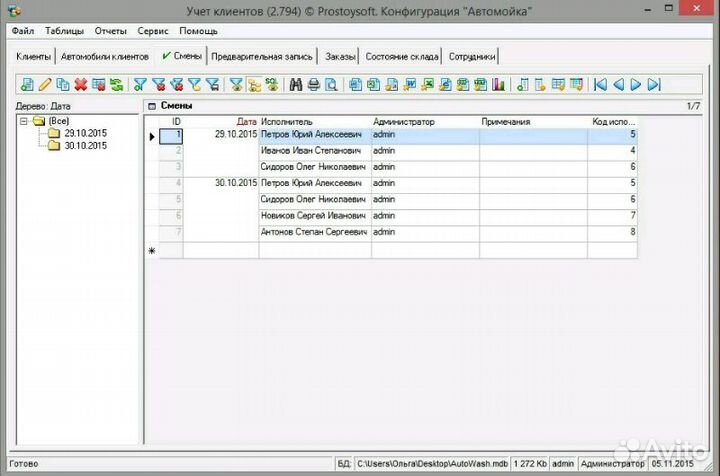The width and height of the screenshot is (720, 476).
Task: Open search with the binoculars icon
Action: [296, 85]
